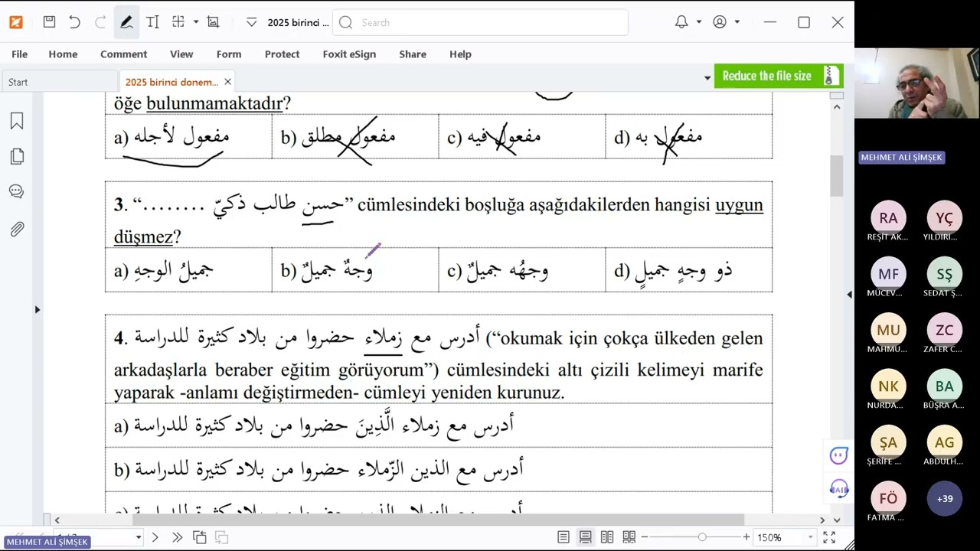This screenshot has height=551, width=980.
Task: Expand the snapshot tool dropdown arrow
Action: (x=195, y=22)
